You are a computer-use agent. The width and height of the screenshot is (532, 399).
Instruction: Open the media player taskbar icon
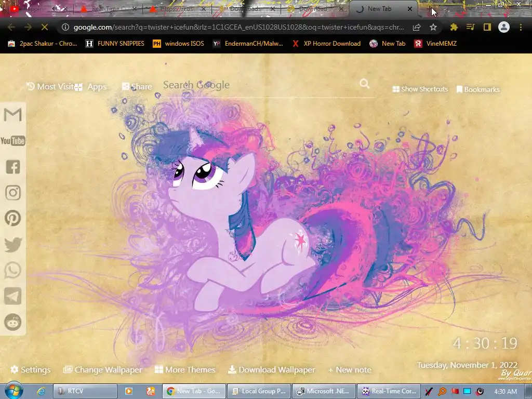[x=129, y=391]
